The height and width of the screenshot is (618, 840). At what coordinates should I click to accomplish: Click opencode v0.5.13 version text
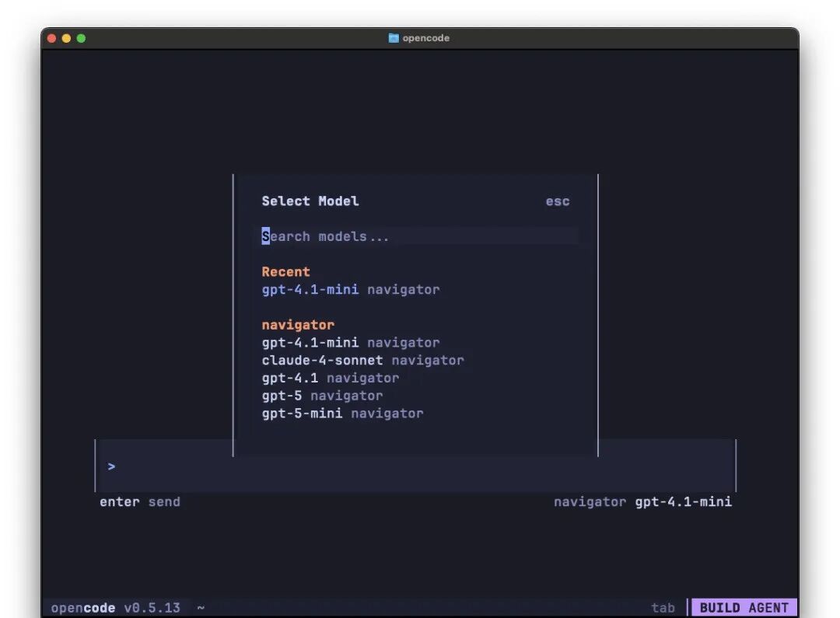(115, 608)
